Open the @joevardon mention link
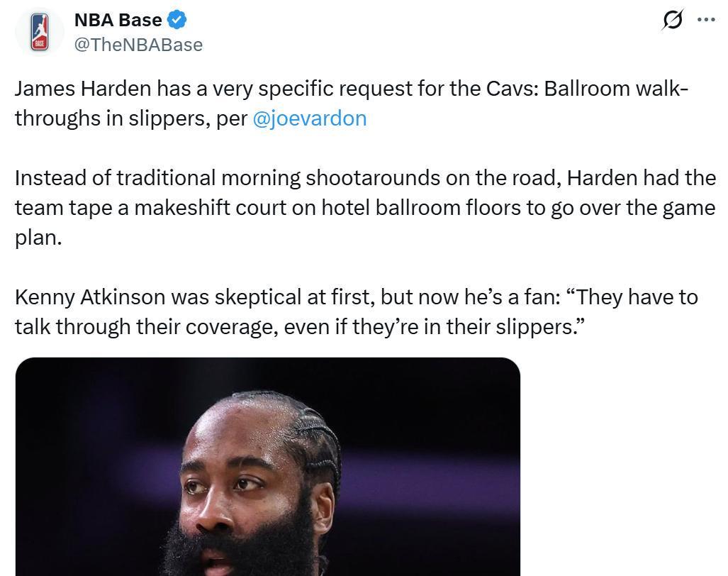The image size is (728, 576). click(310, 118)
